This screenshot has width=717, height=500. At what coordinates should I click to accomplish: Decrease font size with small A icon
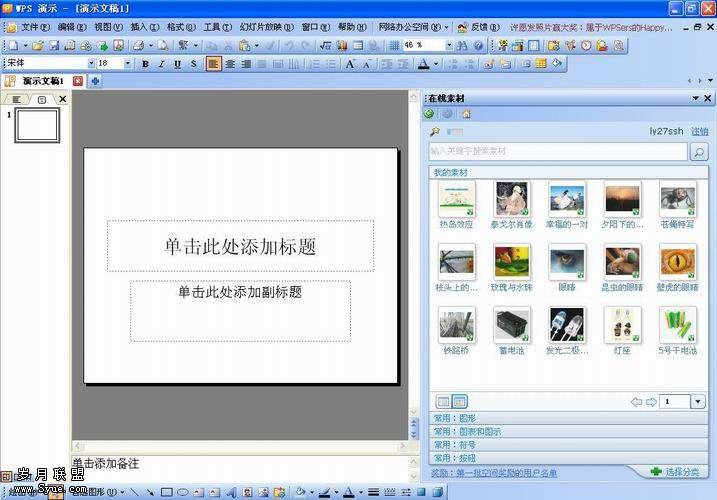(x=366, y=64)
